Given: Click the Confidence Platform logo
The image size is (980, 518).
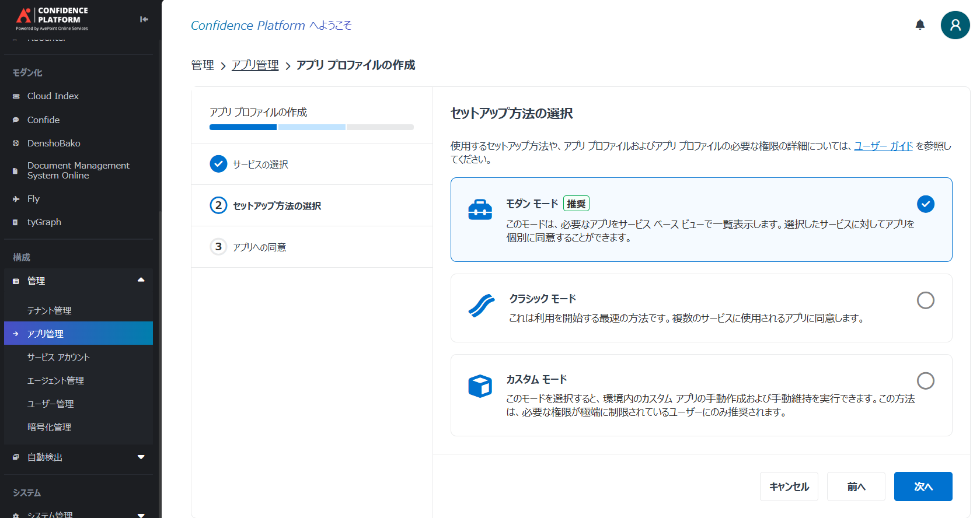Looking at the screenshot, I should point(52,19).
